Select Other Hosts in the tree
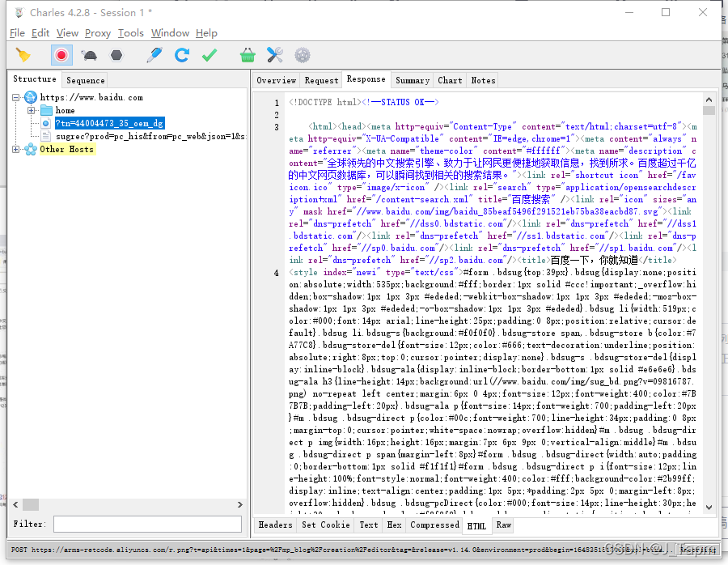Viewport: 728px width, 565px height. (67, 150)
